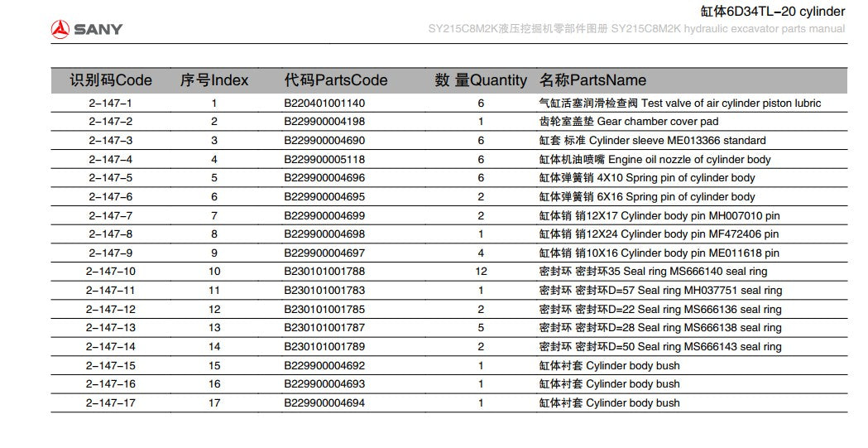The width and height of the screenshot is (868, 448).
Task: Select code cell 2-147-10
Action: (111, 272)
